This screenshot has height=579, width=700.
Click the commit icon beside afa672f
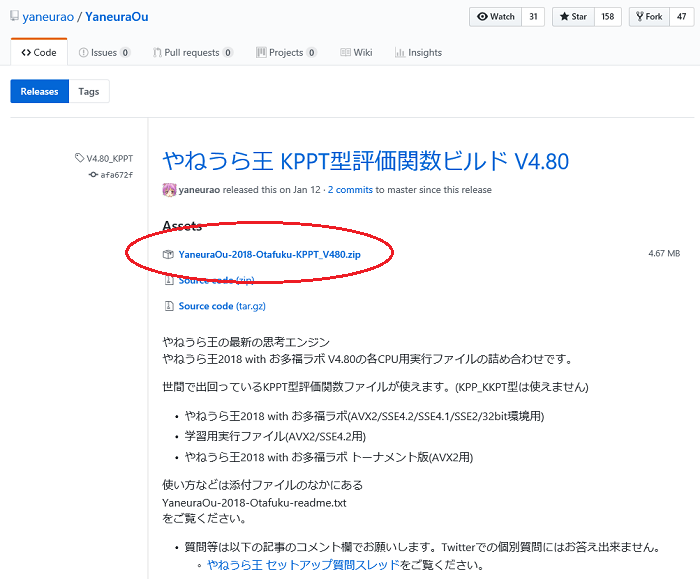(x=93, y=175)
